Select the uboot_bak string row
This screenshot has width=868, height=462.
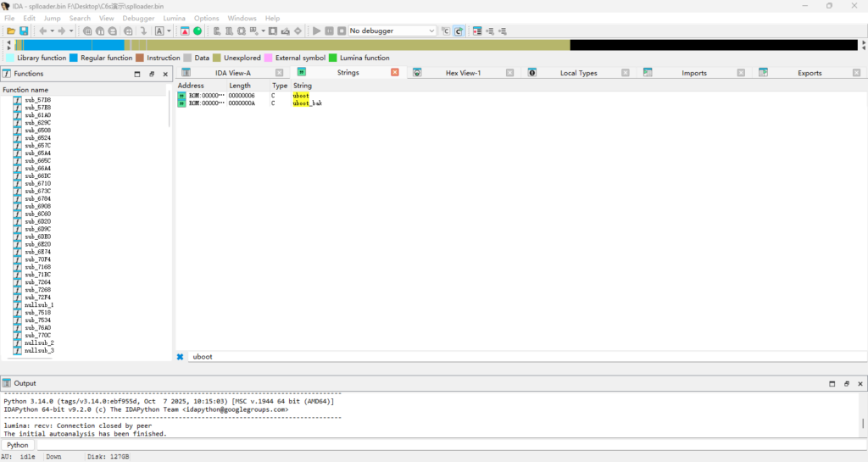coord(307,103)
